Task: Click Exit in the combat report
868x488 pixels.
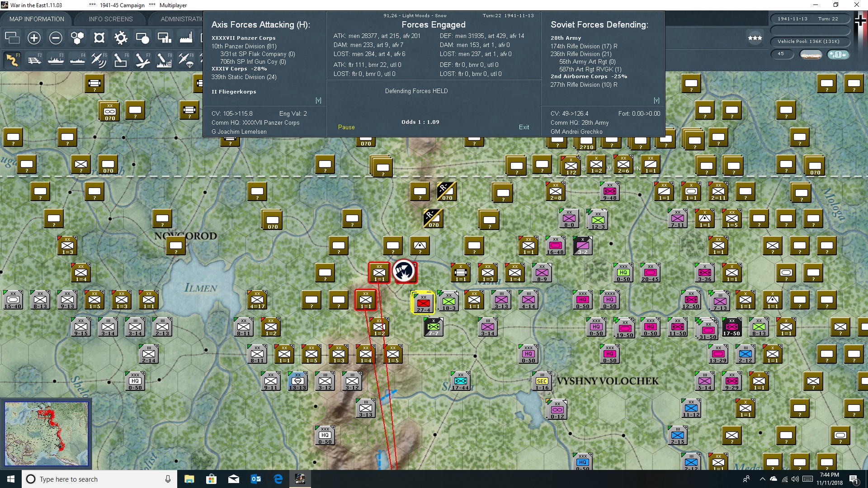Action: pyautogui.click(x=524, y=127)
